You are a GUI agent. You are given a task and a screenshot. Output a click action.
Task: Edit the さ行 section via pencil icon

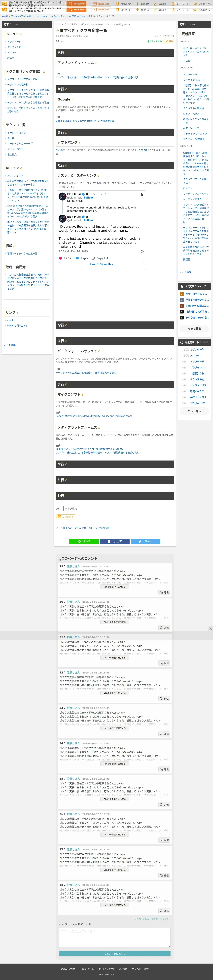point(66,133)
